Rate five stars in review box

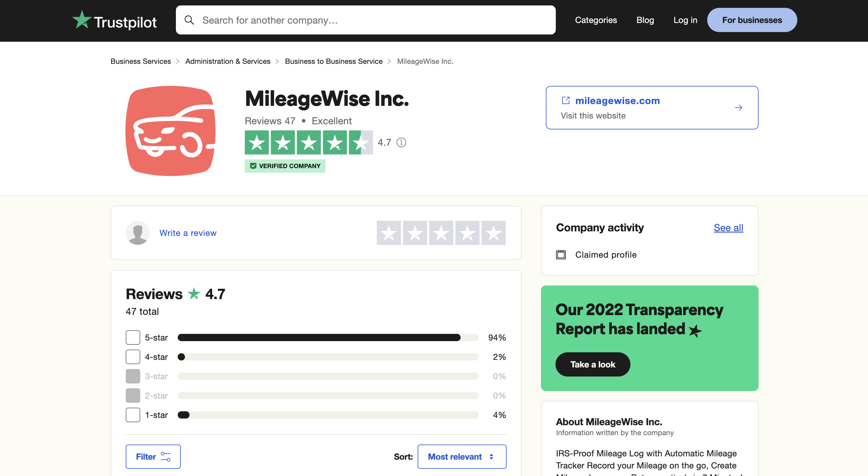(494, 233)
